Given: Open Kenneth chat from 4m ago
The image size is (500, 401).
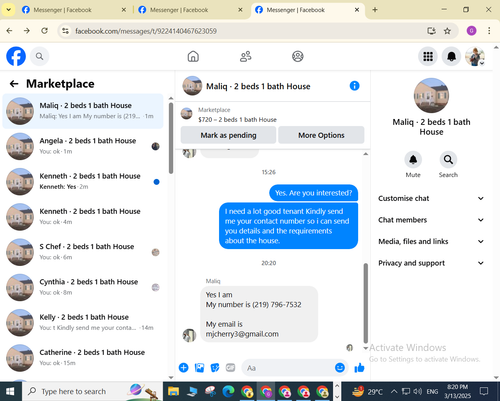Looking at the screenshot, I should coord(83,217).
